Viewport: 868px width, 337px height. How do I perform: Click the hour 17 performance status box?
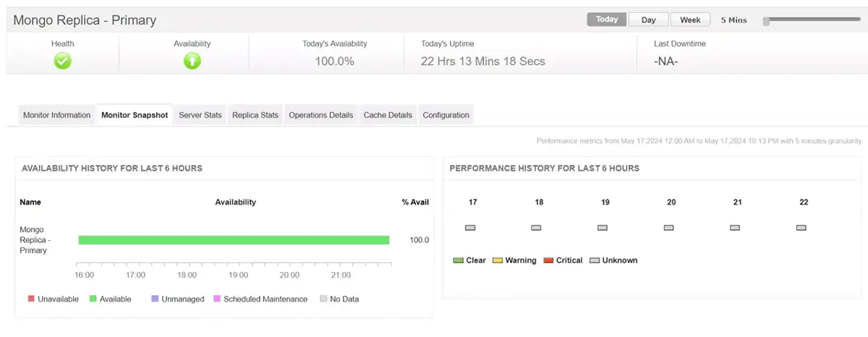[x=470, y=228]
